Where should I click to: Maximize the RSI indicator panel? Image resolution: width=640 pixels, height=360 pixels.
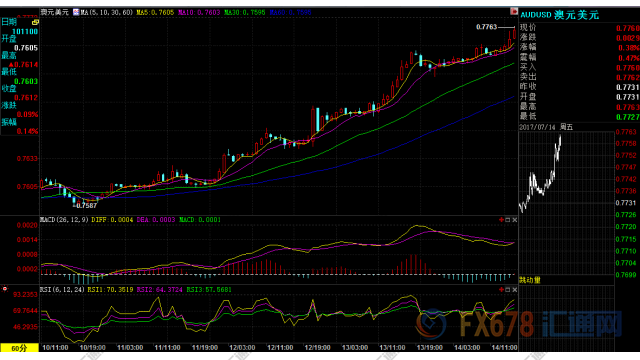pyautogui.click(x=508, y=289)
